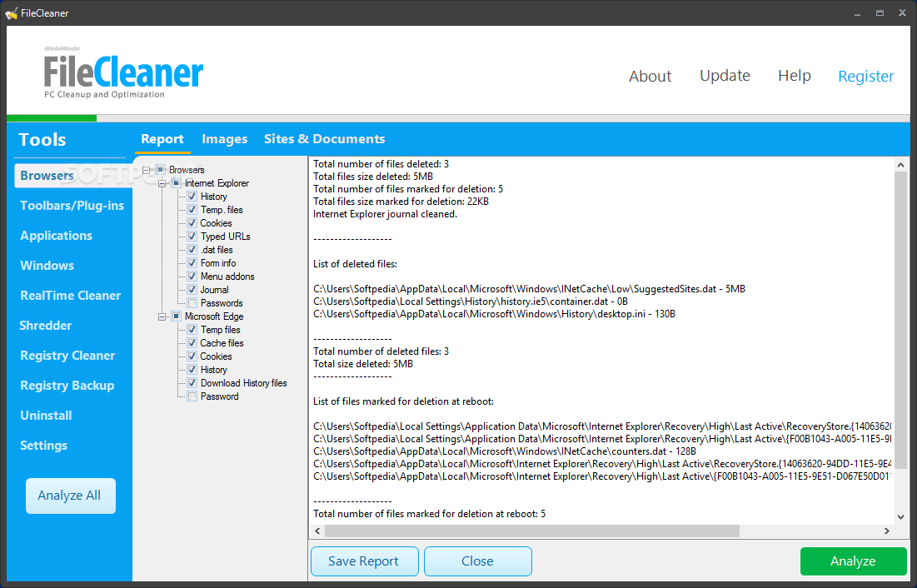Open Registry Cleaner
Viewport: 917px width, 588px height.
67,356
